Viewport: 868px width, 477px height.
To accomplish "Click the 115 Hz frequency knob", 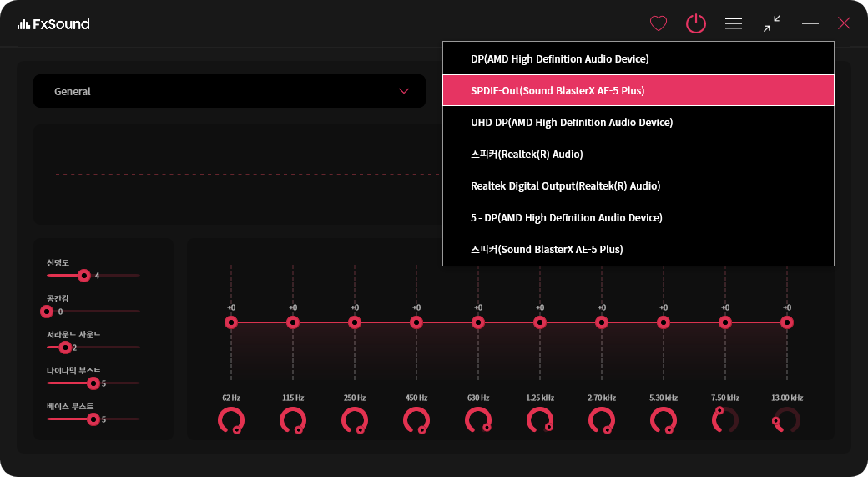I will tap(293, 420).
